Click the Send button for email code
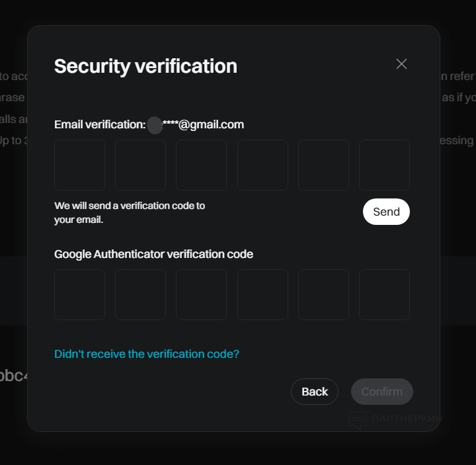476x465 pixels. pyautogui.click(x=386, y=212)
